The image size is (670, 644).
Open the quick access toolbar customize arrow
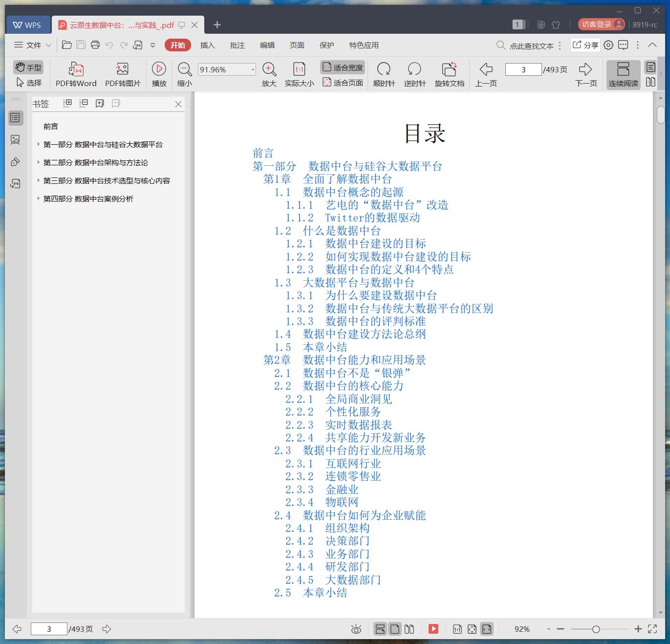pyautogui.click(x=152, y=45)
